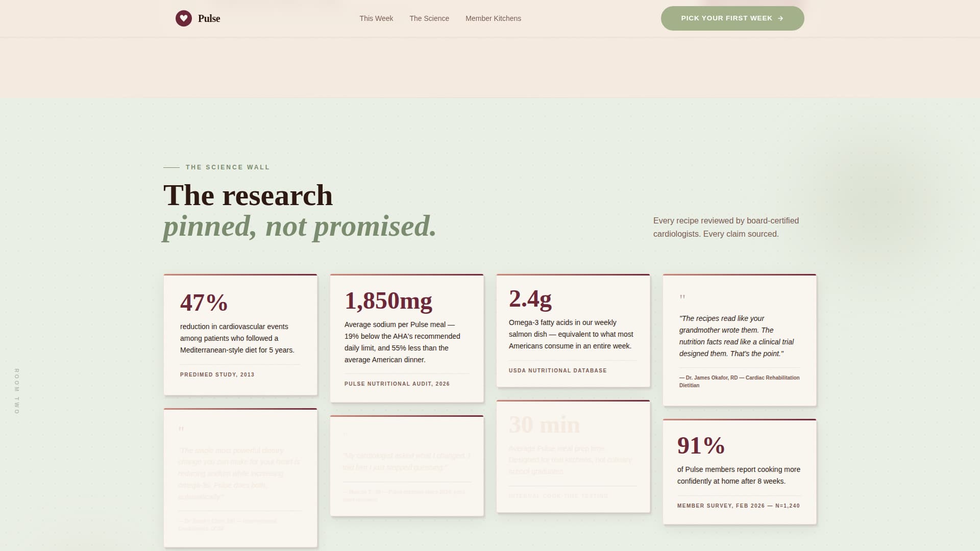Image resolution: width=980 pixels, height=551 pixels.
Task: Open Member Kitchens in navigation
Action: click(x=493, y=18)
